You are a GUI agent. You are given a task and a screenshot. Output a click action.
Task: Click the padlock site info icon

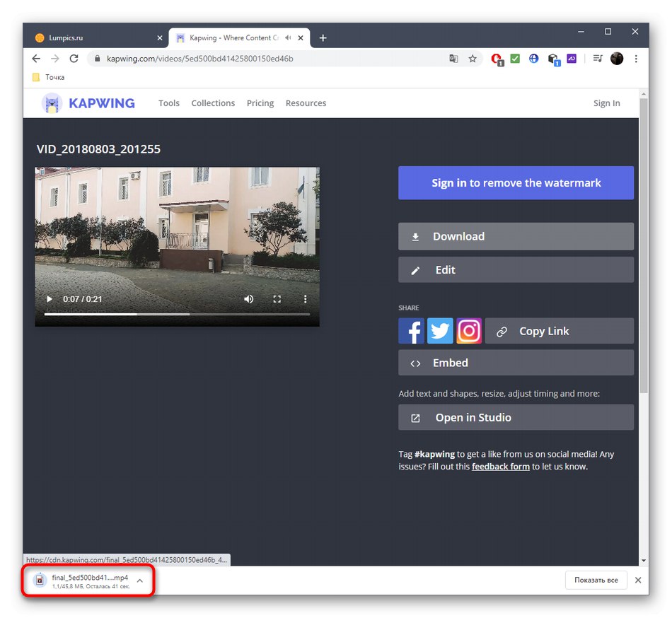tap(98, 59)
